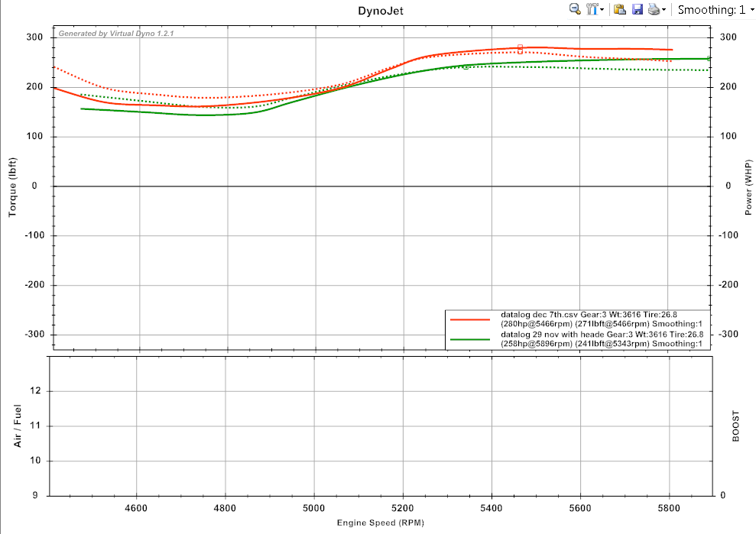
Task: Click the Torque (lbft) axis label
Action: pyautogui.click(x=12, y=187)
